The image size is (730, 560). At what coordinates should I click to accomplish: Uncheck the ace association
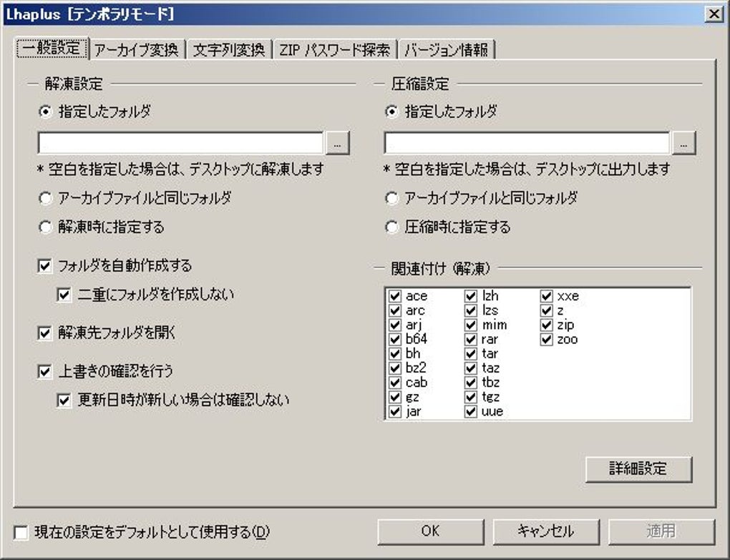tap(395, 296)
